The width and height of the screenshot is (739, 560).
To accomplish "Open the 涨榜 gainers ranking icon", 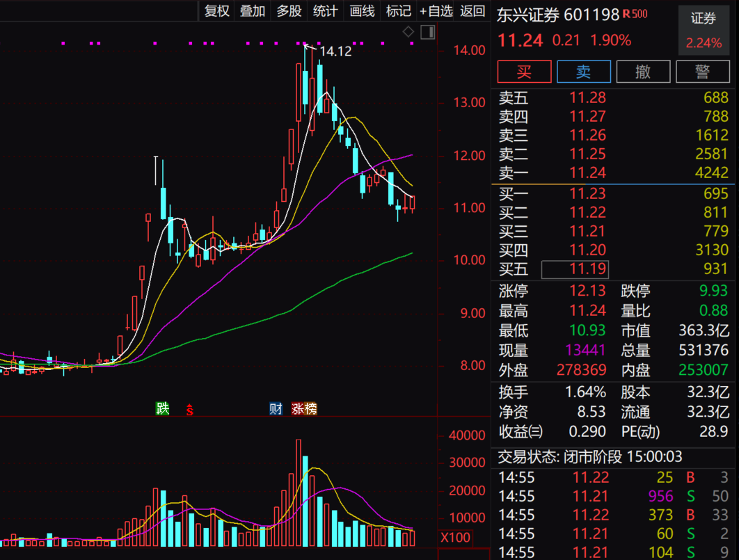I will tap(303, 409).
